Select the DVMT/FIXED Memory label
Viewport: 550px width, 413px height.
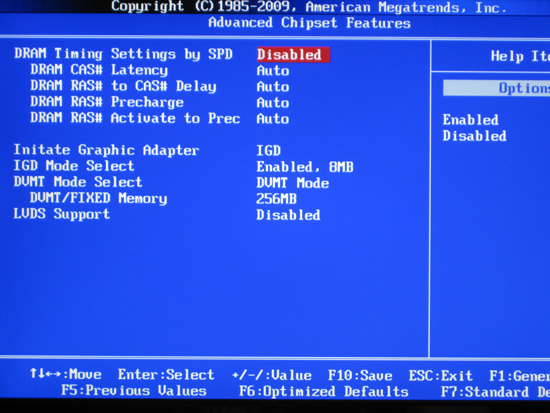click(x=99, y=198)
